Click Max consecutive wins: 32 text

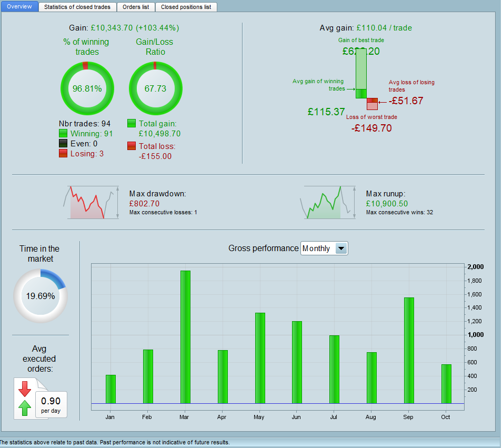pyautogui.click(x=400, y=212)
